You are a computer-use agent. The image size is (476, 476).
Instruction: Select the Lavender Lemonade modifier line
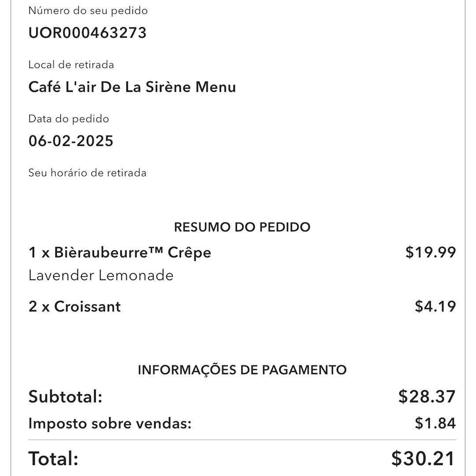pyautogui.click(x=101, y=275)
